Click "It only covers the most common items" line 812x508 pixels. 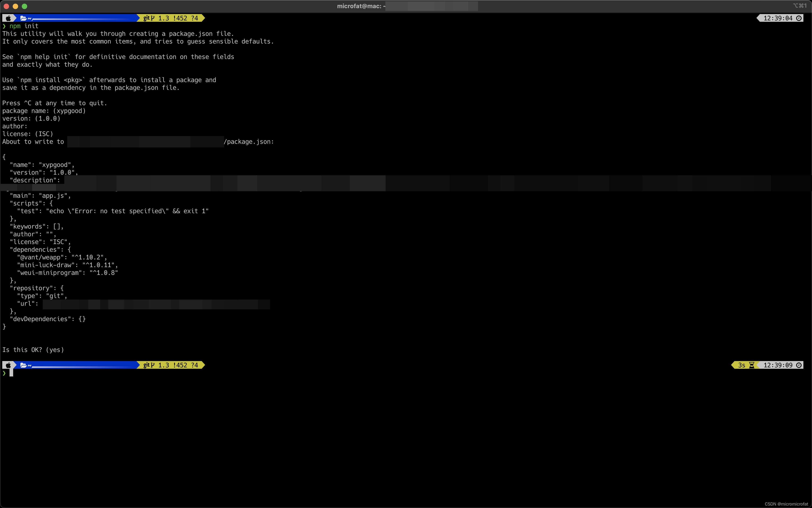click(x=138, y=41)
